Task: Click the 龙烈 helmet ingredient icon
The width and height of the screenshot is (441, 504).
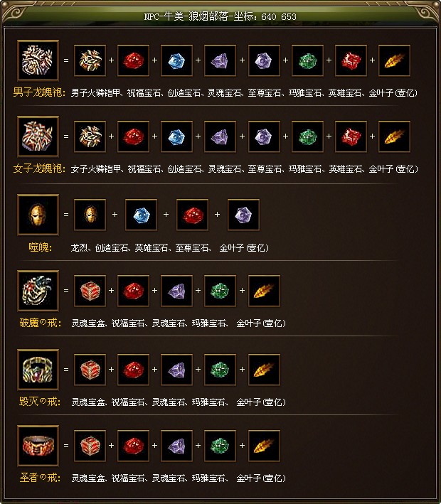Action: point(90,215)
